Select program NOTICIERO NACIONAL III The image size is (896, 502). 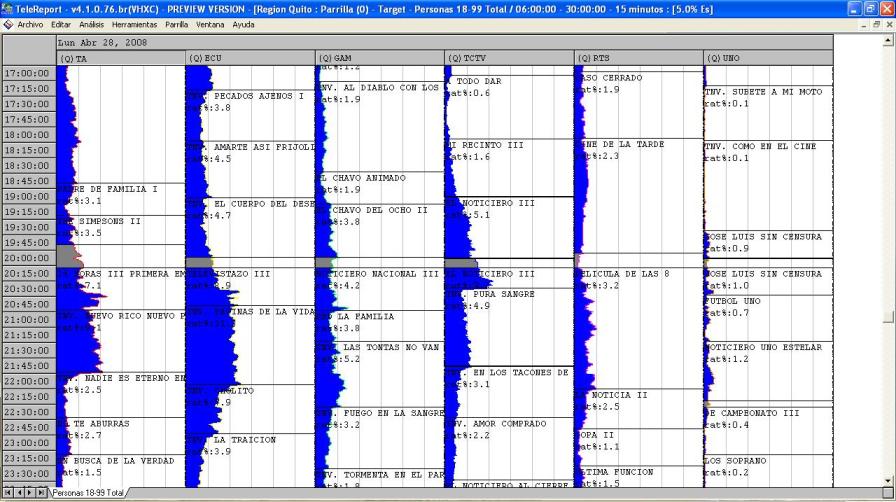pyautogui.click(x=377, y=274)
